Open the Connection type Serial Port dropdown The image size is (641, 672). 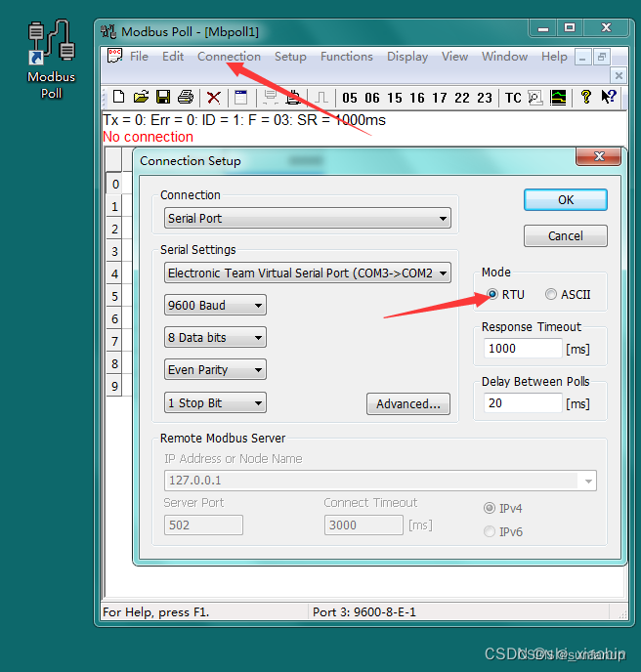[308, 218]
